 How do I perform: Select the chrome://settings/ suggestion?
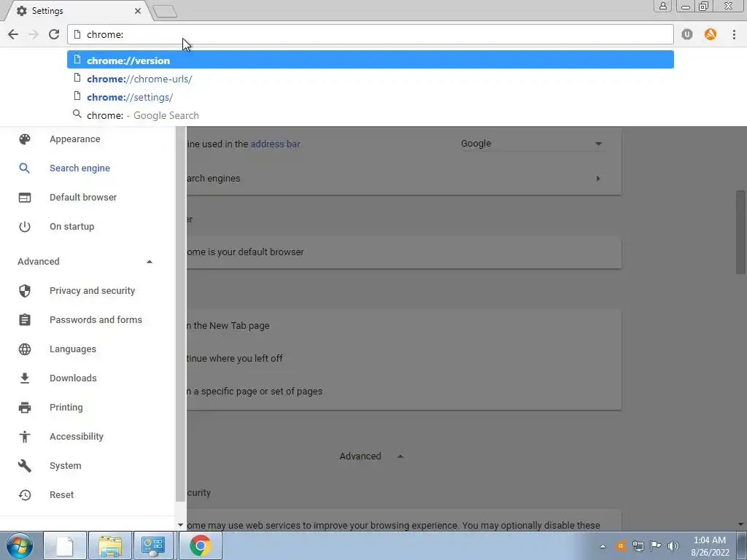370,97
